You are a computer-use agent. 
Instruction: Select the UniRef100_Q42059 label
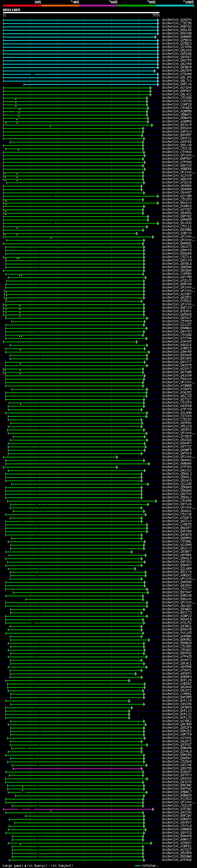point(177,64)
